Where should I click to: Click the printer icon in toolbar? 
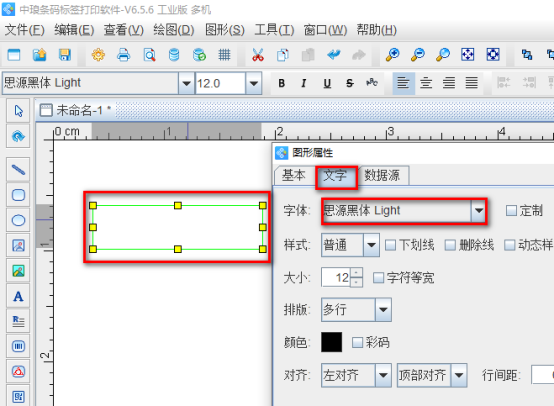(123, 55)
